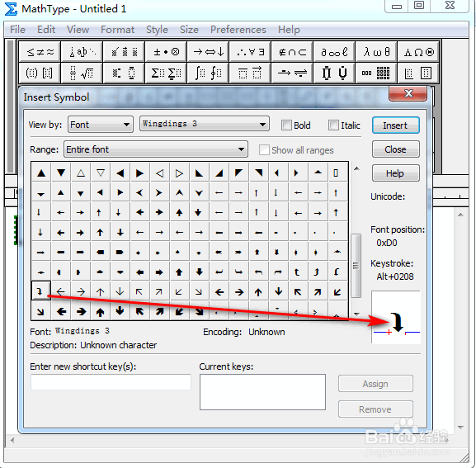Open the set theory symbols palette (∉∩⊂)
The width and height of the screenshot is (476, 468).
coord(292,52)
